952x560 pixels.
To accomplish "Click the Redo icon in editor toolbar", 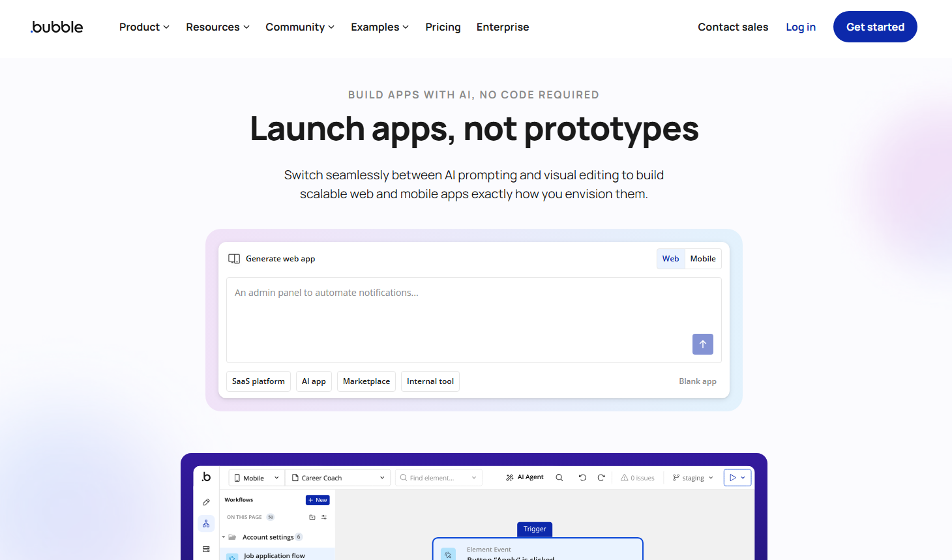I will click(601, 478).
